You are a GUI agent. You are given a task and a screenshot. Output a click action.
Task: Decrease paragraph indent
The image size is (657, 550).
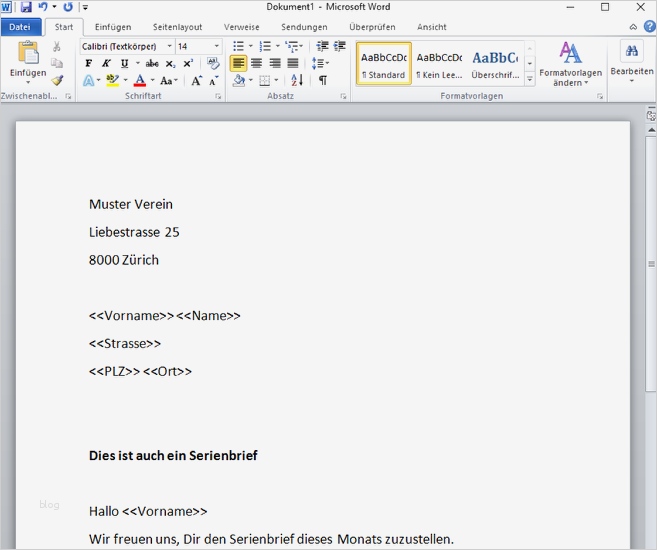pyautogui.click(x=322, y=46)
